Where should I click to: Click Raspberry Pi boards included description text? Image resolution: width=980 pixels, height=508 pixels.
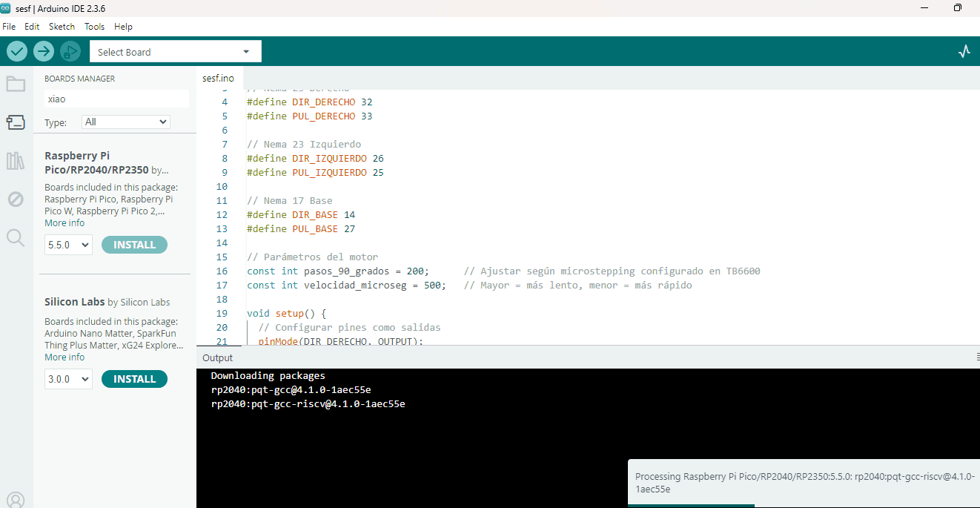tap(111, 199)
